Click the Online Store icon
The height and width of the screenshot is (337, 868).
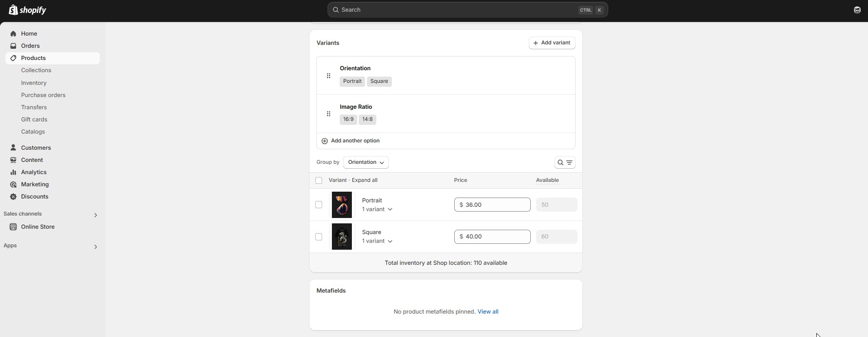(13, 227)
